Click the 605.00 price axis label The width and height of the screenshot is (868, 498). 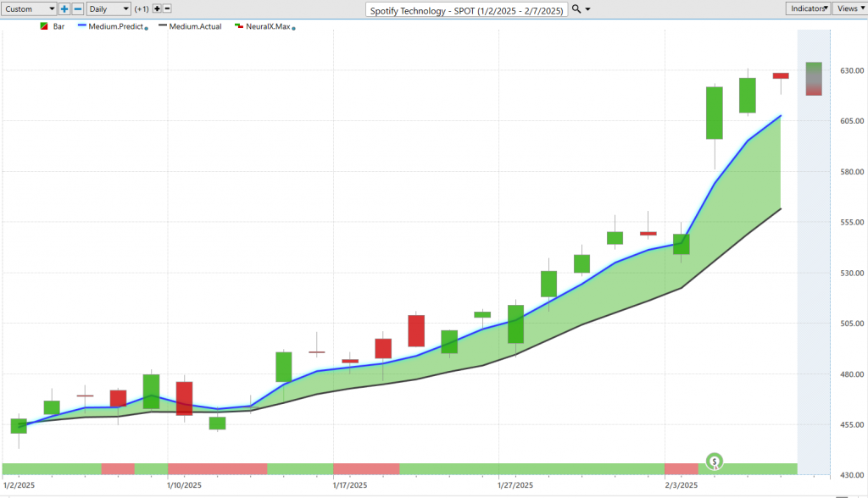pyautogui.click(x=852, y=120)
